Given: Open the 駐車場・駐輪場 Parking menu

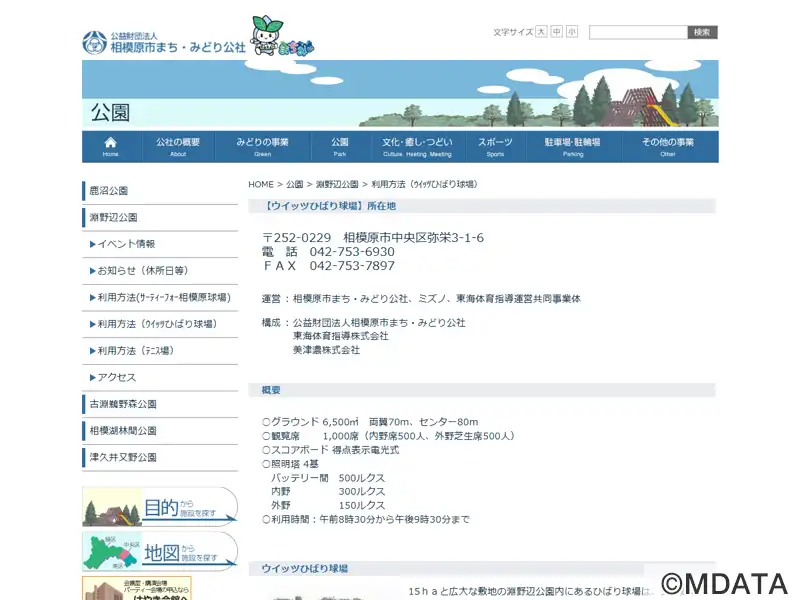Looking at the screenshot, I should [x=572, y=146].
